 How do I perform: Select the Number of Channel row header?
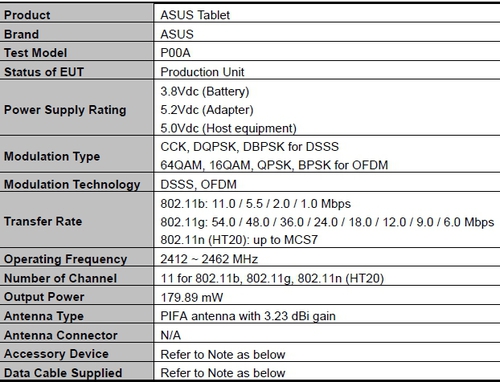click(77, 276)
